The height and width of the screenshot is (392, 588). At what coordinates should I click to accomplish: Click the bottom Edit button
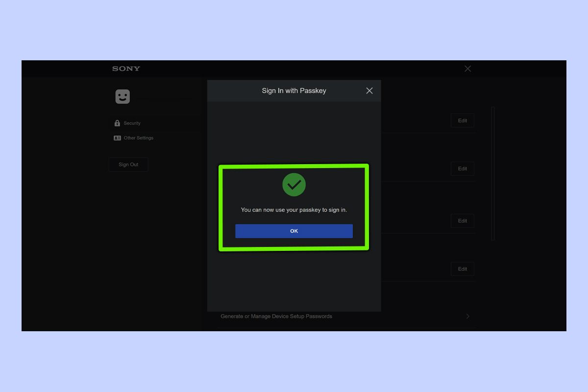[x=462, y=269]
